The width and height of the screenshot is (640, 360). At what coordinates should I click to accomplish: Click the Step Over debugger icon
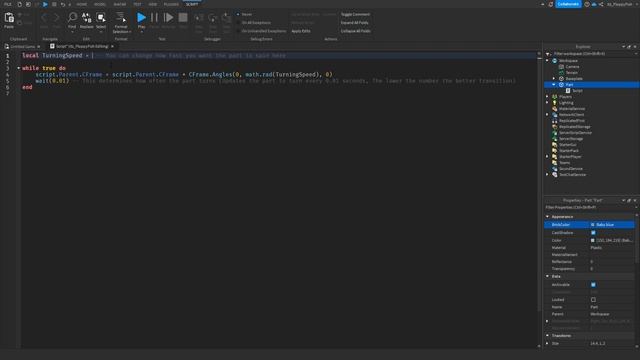pos(213,18)
